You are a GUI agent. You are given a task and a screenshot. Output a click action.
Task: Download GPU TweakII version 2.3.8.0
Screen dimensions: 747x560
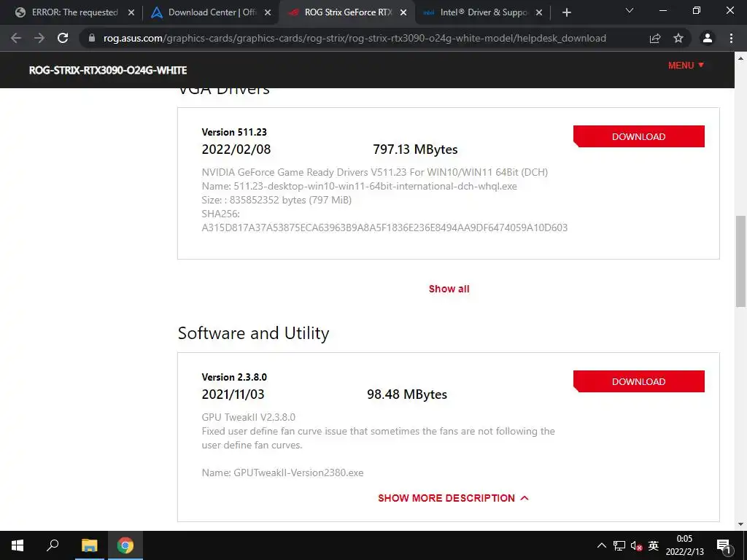pos(638,381)
